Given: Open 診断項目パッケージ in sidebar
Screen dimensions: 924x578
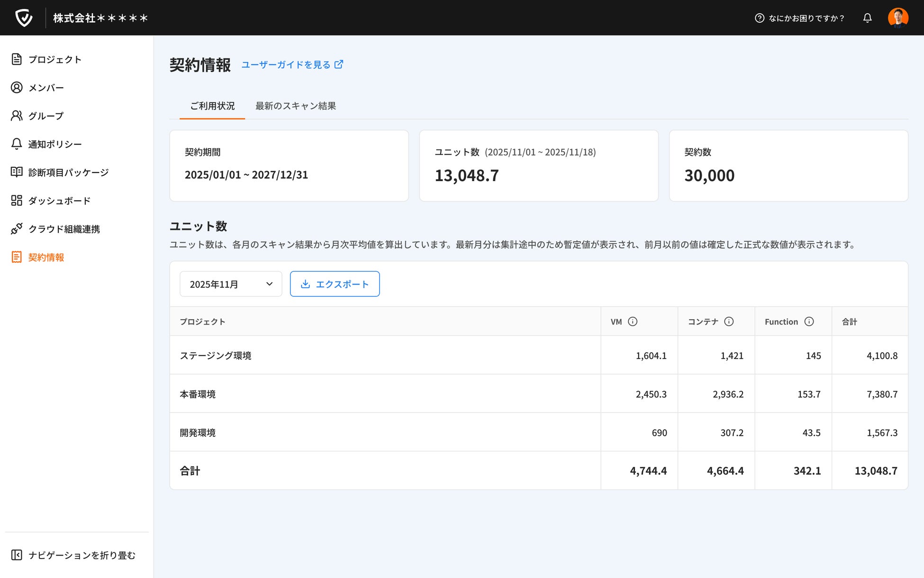Looking at the screenshot, I should tap(68, 173).
